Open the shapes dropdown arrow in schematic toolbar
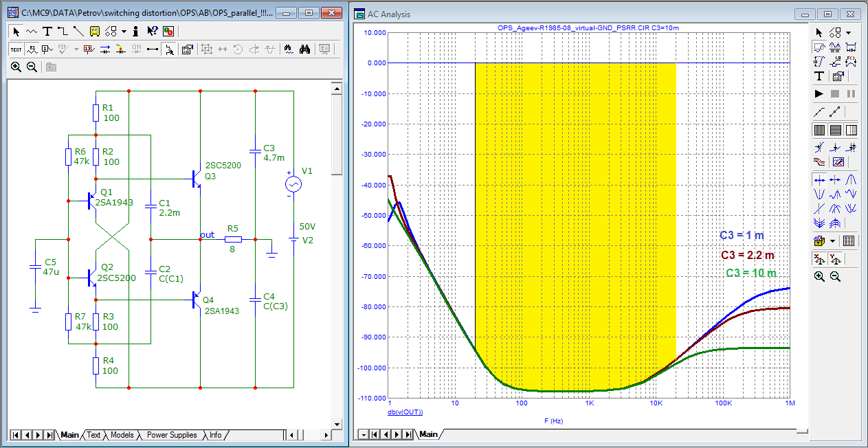The height and width of the screenshot is (448, 868). pyautogui.click(x=124, y=31)
